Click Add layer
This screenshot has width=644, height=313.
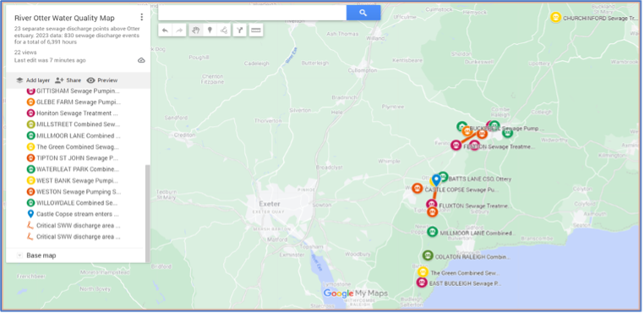point(33,80)
